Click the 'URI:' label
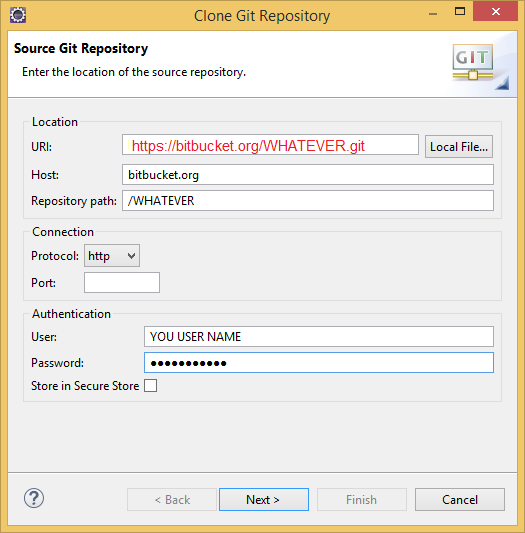Screen dimensions: 525x533 click(x=41, y=147)
